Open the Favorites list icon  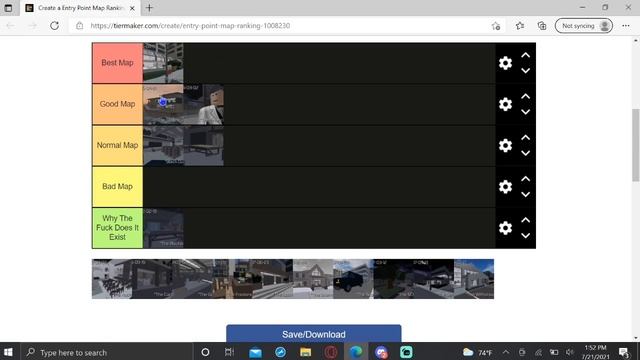coord(520,26)
